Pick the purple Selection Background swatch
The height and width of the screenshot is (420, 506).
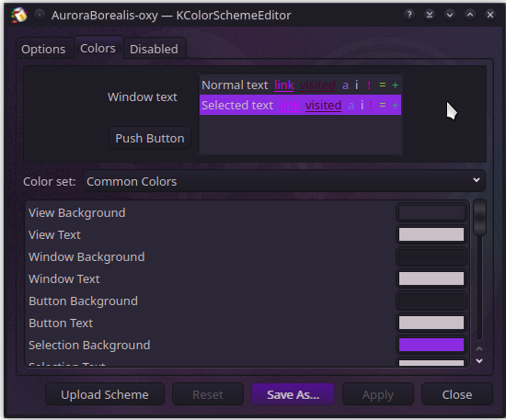pyautogui.click(x=431, y=345)
